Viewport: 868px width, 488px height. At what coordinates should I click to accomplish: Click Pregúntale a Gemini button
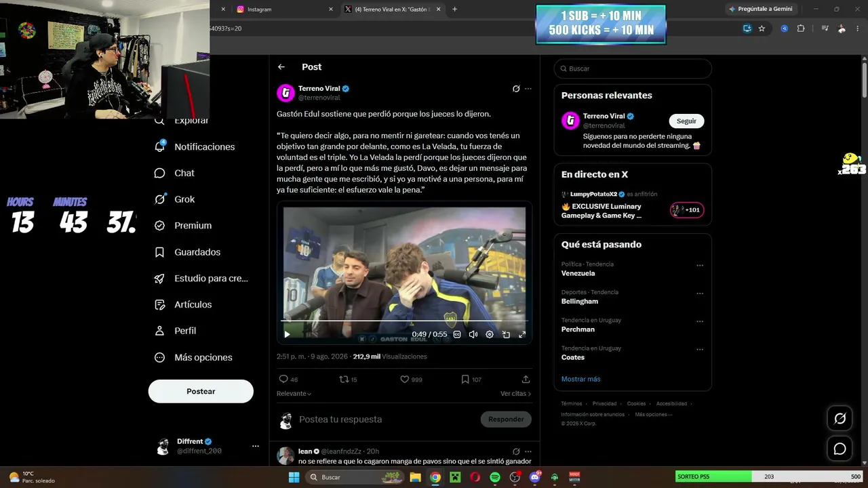760,9
